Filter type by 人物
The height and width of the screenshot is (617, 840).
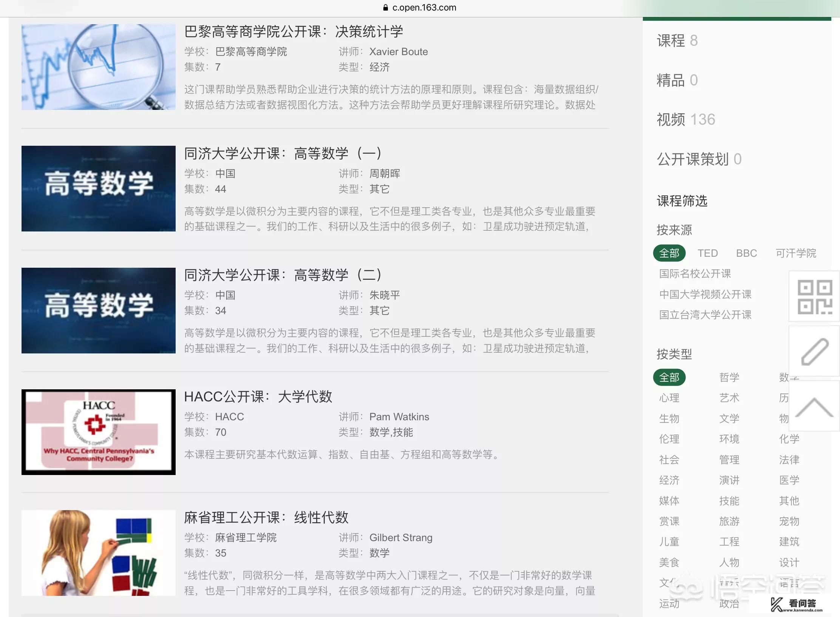coord(729,562)
